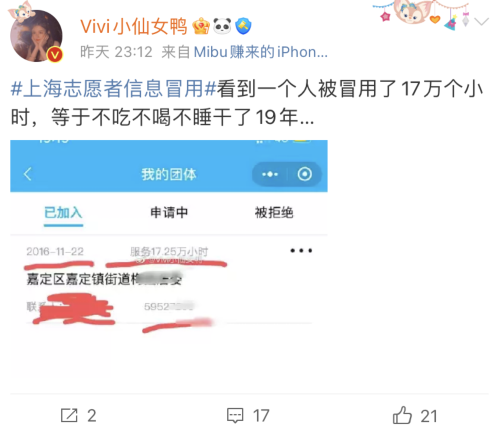Open the Mibu賺来的iPhone source link
504x432 pixels.
point(261,52)
